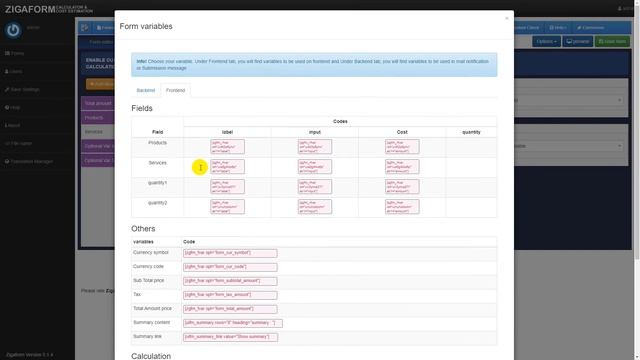This screenshot has width=640, height=360.
Task: Select the Summary link code field
Action: coord(231,337)
